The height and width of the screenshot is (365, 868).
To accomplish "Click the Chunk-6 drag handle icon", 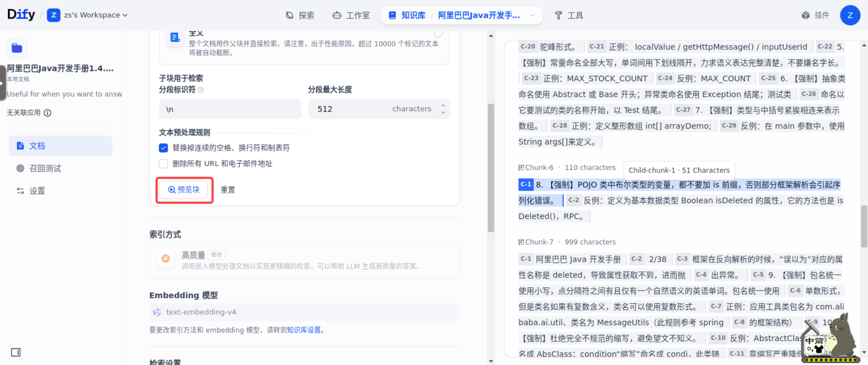I will click(521, 168).
